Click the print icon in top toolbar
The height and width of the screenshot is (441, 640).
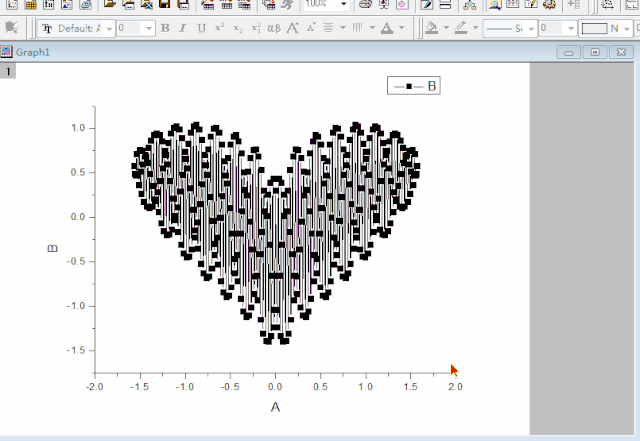366,5
